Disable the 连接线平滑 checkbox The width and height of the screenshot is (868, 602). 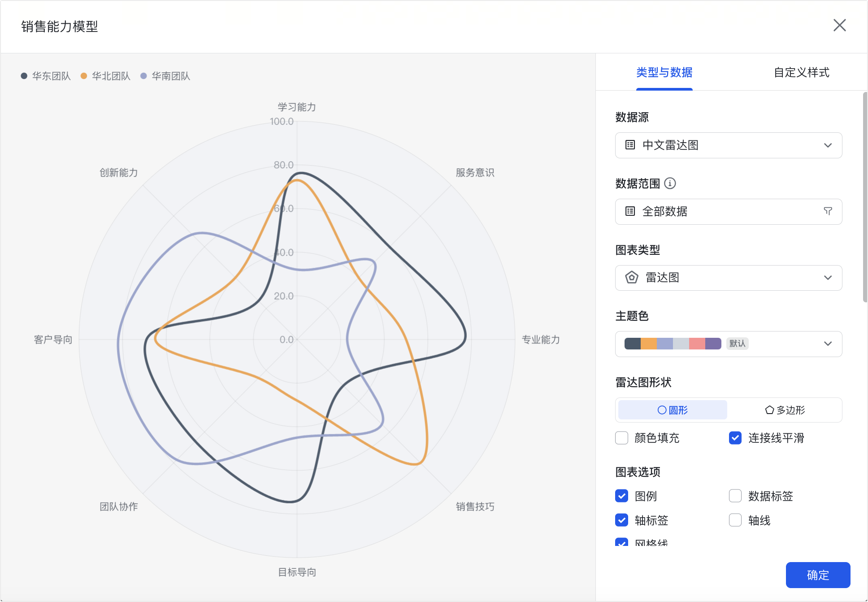click(735, 438)
